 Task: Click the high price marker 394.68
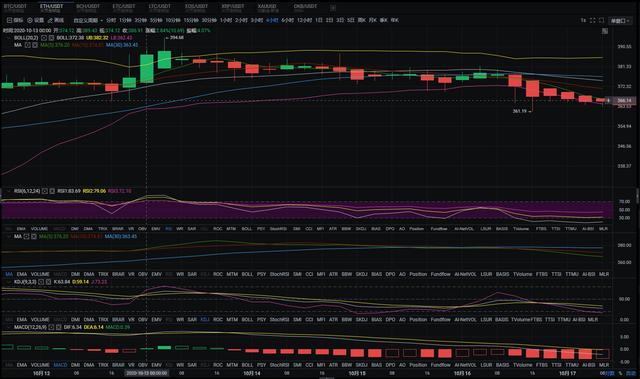pos(176,38)
